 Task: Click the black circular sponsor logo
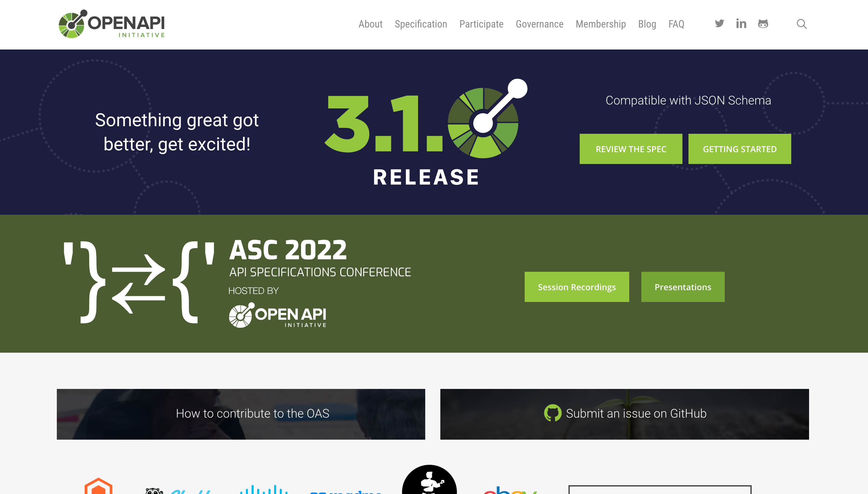coord(429,480)
